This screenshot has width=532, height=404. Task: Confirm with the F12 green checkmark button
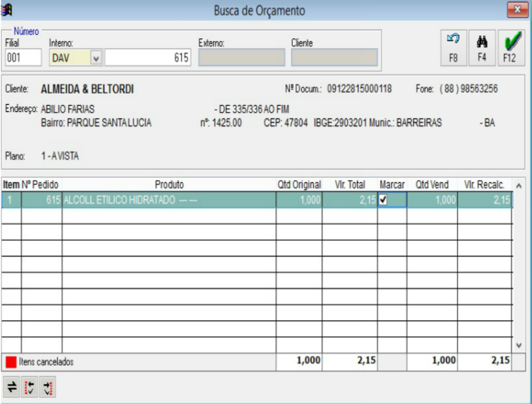click(x=511, y=47)
